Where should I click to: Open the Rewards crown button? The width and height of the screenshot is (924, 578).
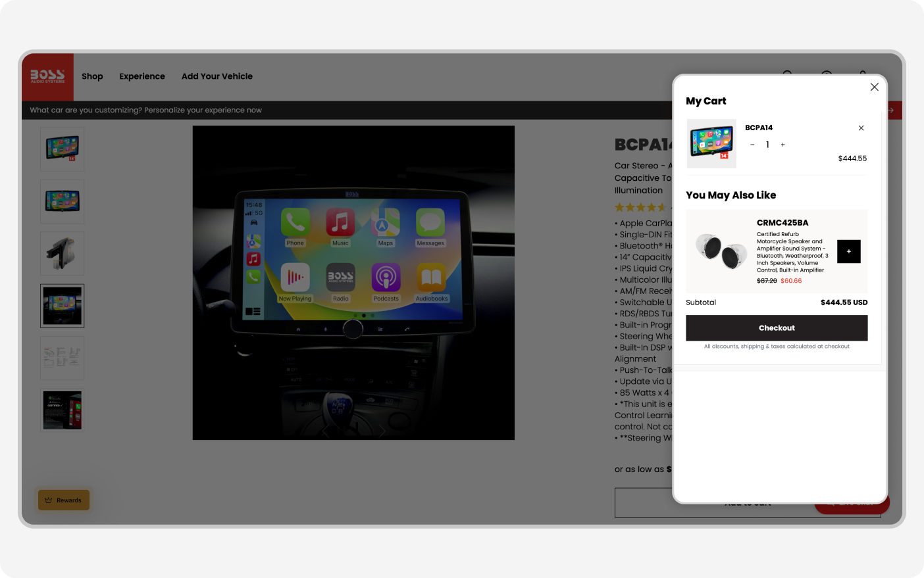pos(63,500)
